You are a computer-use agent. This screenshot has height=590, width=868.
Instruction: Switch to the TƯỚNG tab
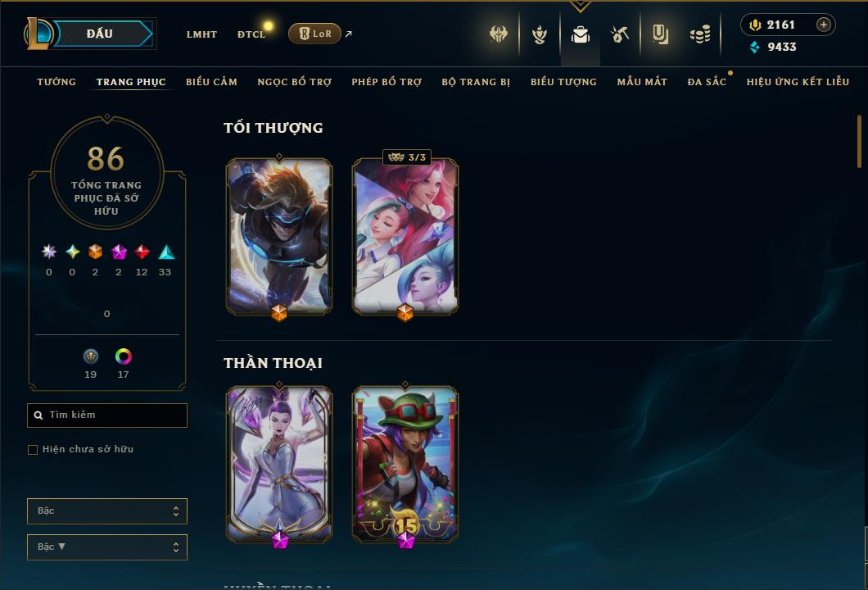click(x=57, y=82)
